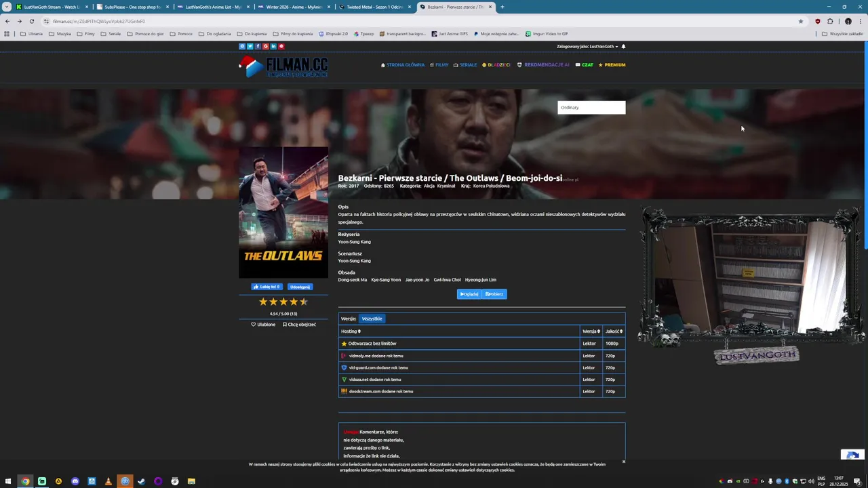Image resolution: width=868 pixels, height=488 pixels.
Task: Open the Muzyka bookmarks folder
Action: pos(60,34)
